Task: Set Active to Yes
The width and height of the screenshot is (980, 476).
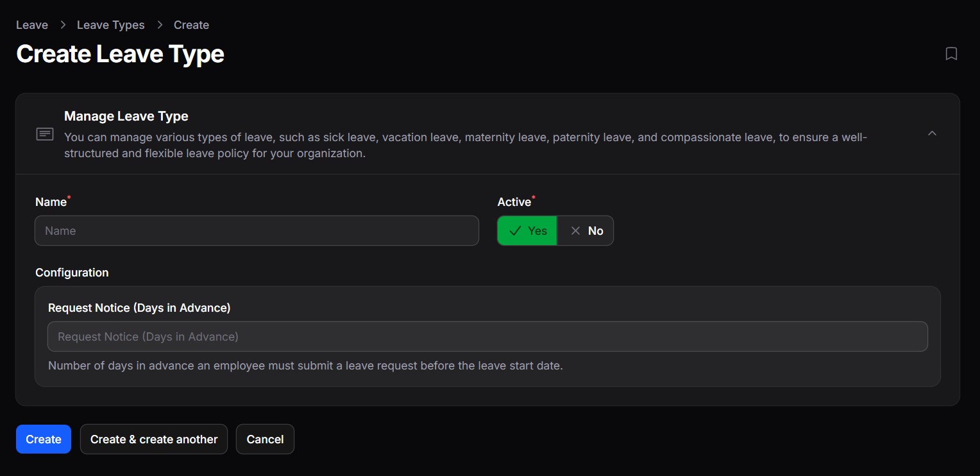Action: (527, 231)
